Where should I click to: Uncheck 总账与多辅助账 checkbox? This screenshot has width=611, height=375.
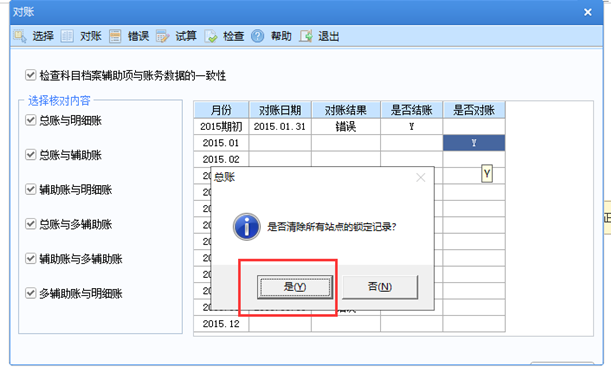coord(31,224)
